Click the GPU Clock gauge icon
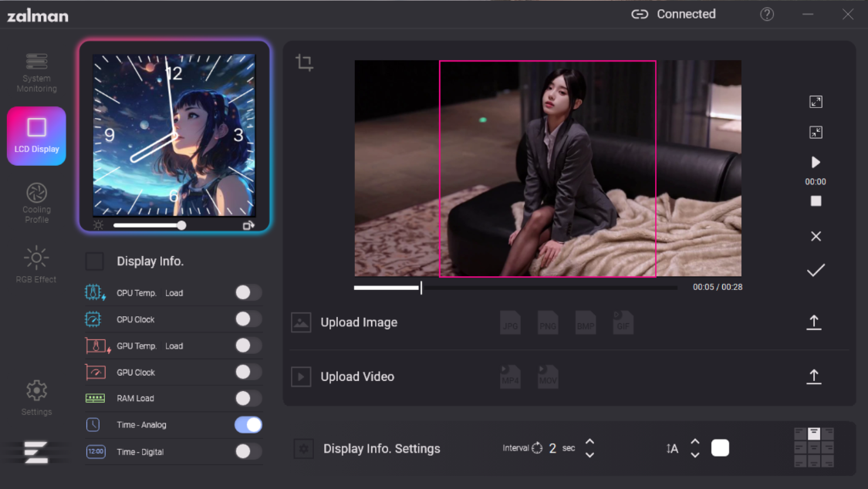This screenshot has height=489, width=868. point(95,373)
